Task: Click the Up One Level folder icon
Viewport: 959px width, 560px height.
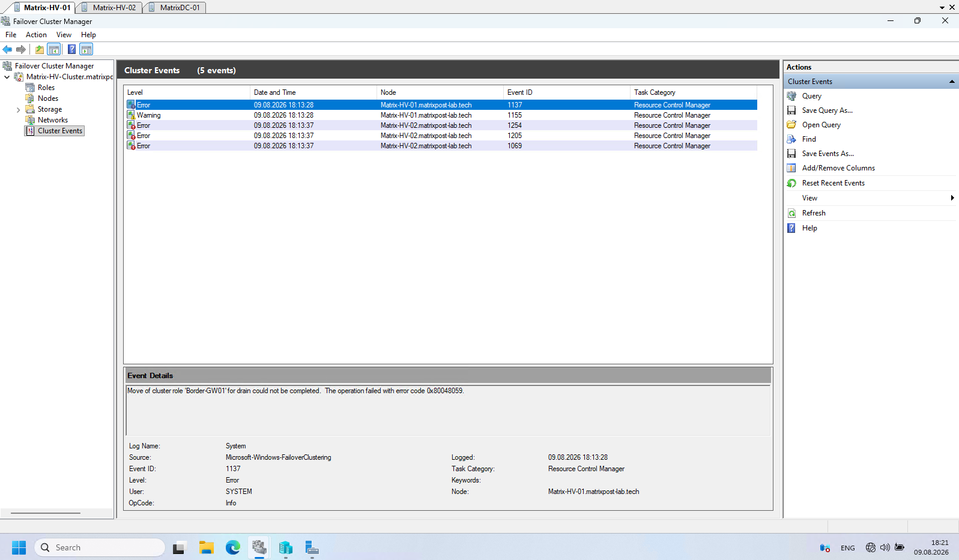Action: tap(40, 49)
